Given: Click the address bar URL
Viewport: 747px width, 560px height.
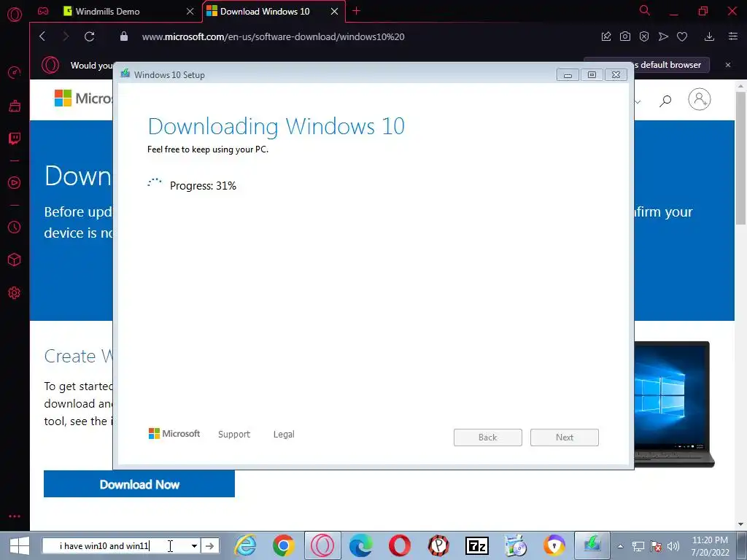Looking at the screenshot, I should (x=273, y=36).
